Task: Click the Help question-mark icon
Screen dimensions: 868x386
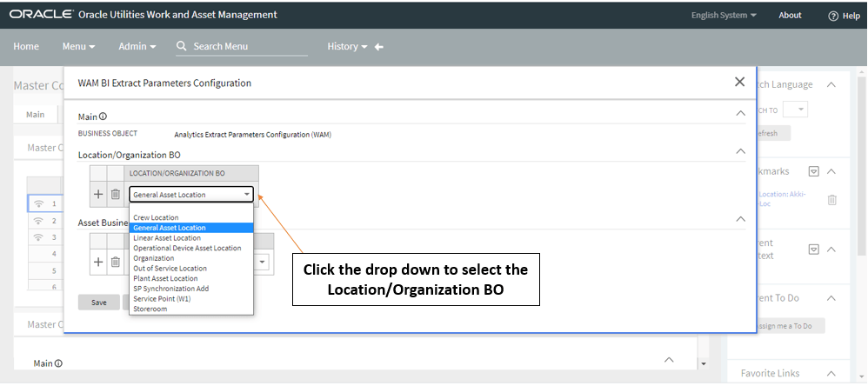Action: click(833, 16)
